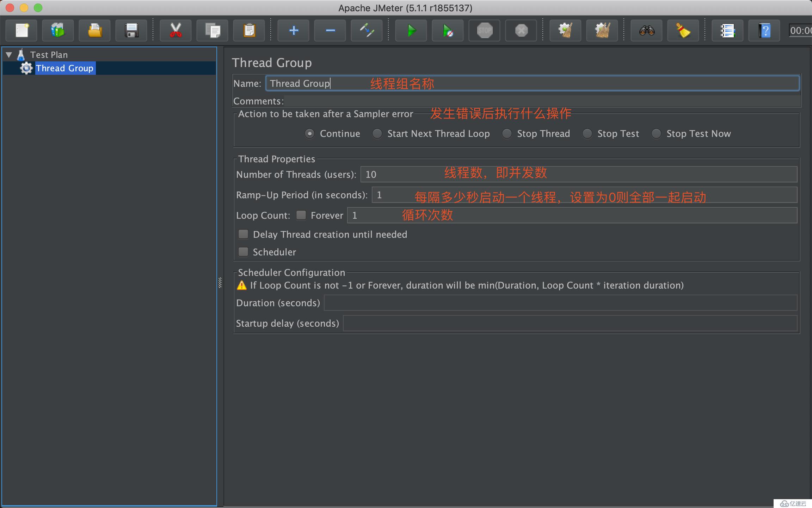Click the Copy icon

pyautogui.click(x=213, y=30)
